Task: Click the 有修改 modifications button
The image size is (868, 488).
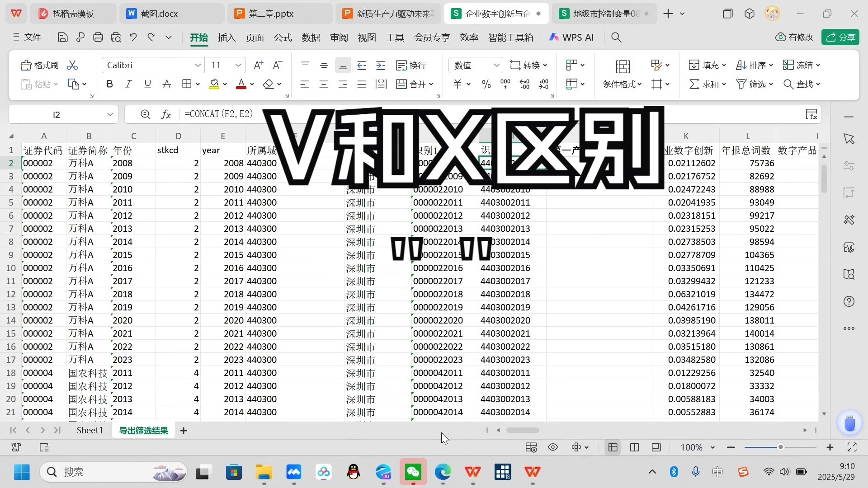Action: pos(794,37)
